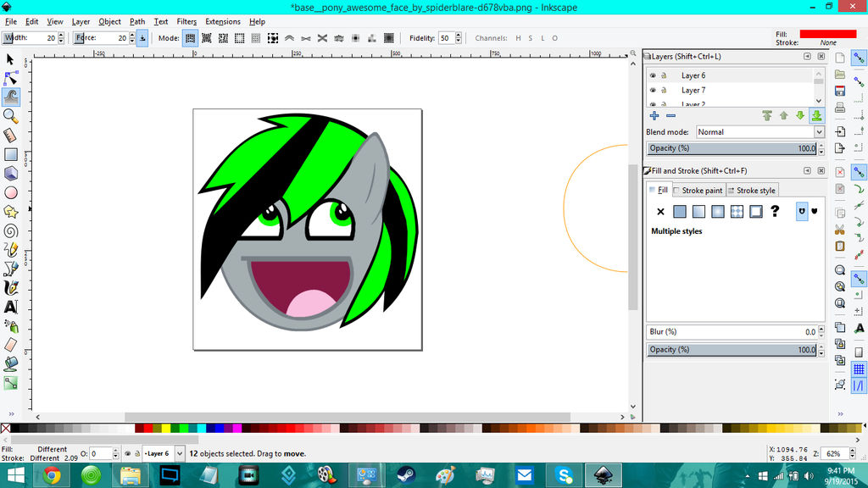This screenshot has height=488, width=868.
Task: Lock Layer 7 using the padlock icon
Action: [663, 90]
